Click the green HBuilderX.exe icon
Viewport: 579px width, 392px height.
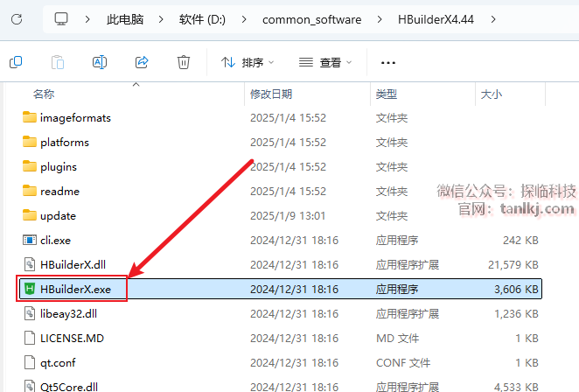pyautogui.click(x=30, y=289)
